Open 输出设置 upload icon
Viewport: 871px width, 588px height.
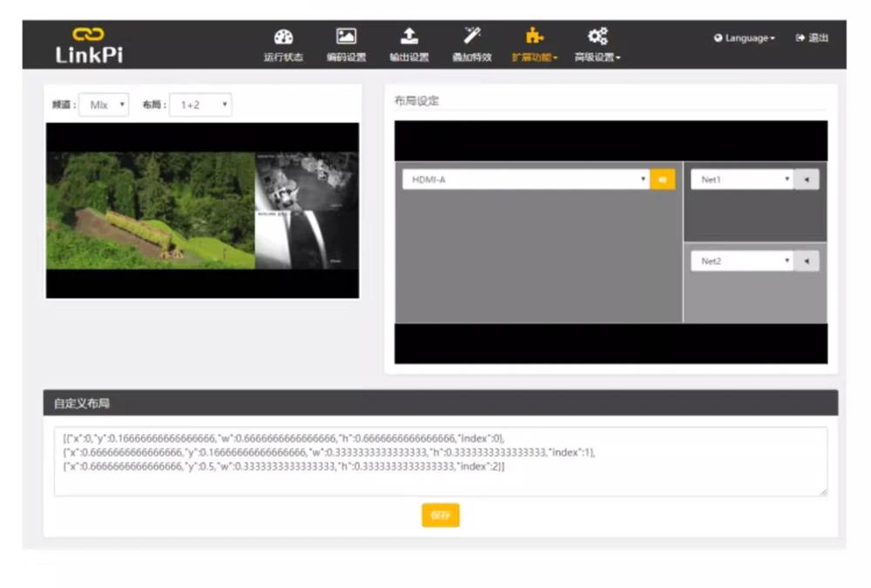pos(408,37)
